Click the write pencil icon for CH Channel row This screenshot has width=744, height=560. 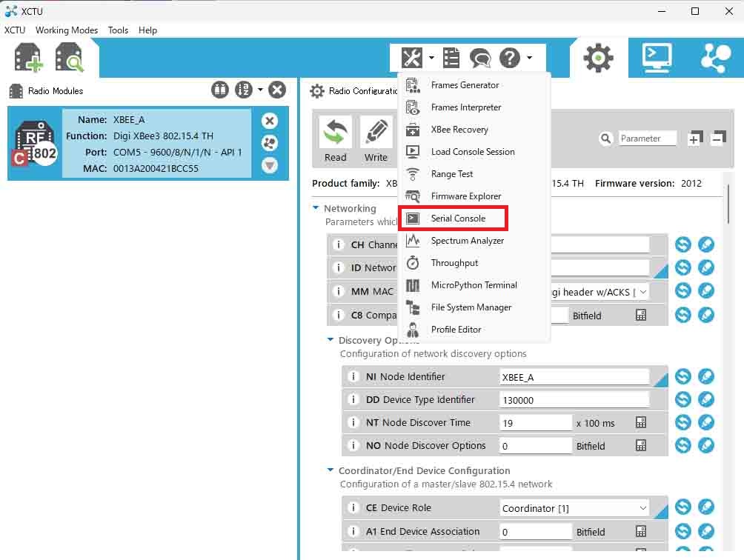click(x=706, y=244)
